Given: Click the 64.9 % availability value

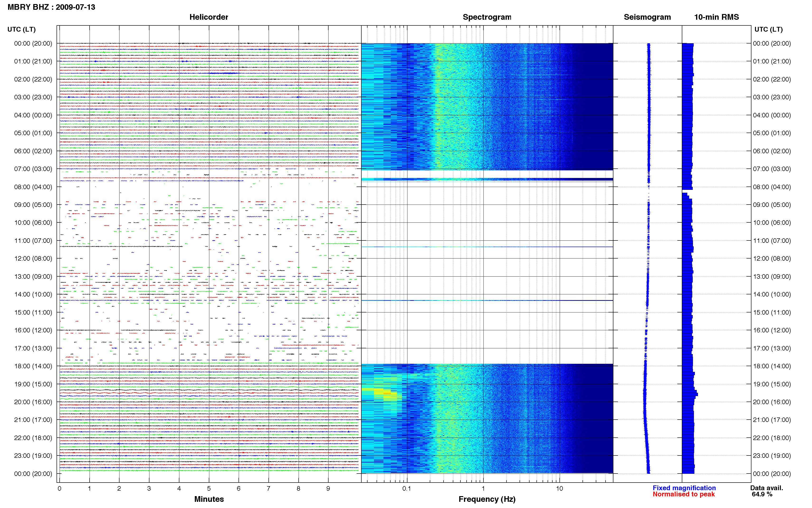Looking at the screenshot, I should (762, 494).
